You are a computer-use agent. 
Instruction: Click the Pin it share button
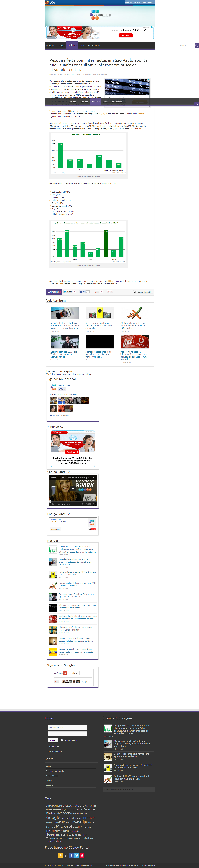[110, 292]
